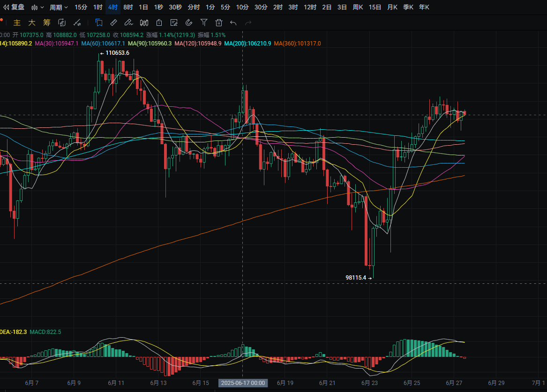Viewport: 547px width, 392px height.
Task: Toggle the 主 indicator button
Action: (17, 22)
